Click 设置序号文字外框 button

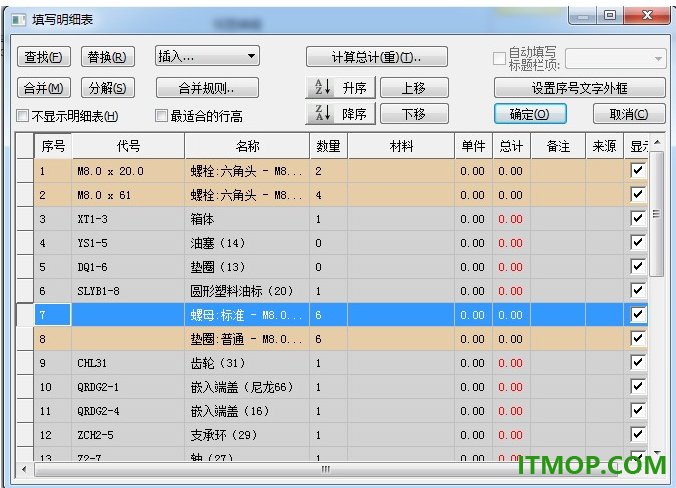tap(579, 88)
